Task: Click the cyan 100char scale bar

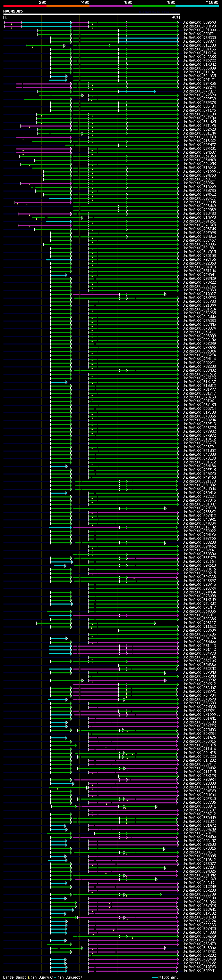Action: 155,977
